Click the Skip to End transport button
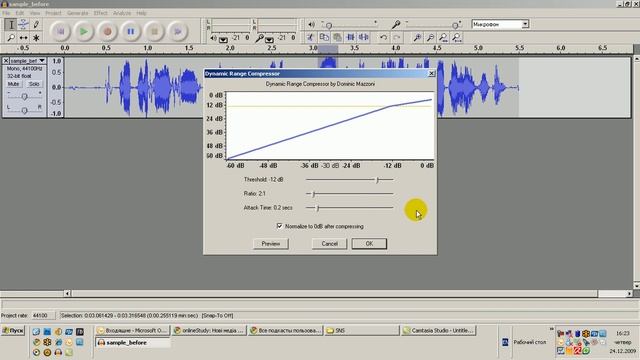 pos(178,31)
